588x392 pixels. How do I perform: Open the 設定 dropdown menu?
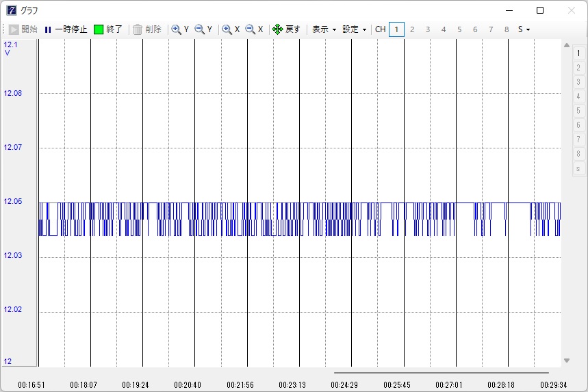click(x=355, y=29)
